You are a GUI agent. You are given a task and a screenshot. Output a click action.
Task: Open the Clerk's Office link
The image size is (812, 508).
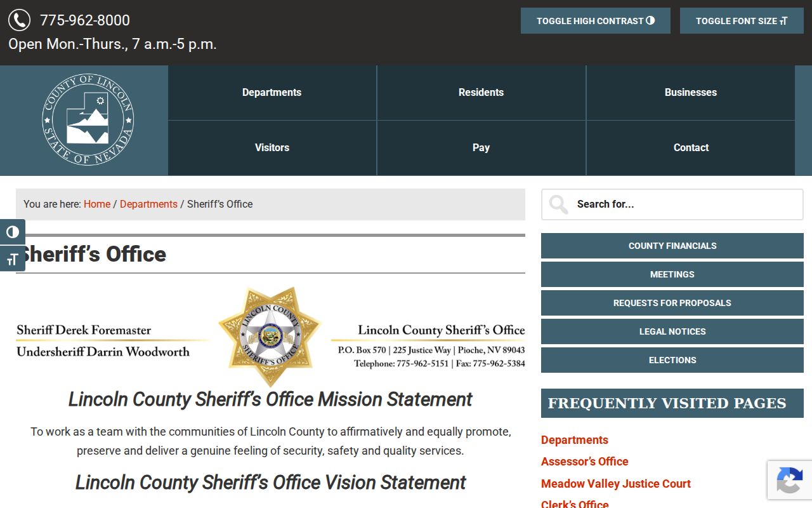tap(575, 504)
